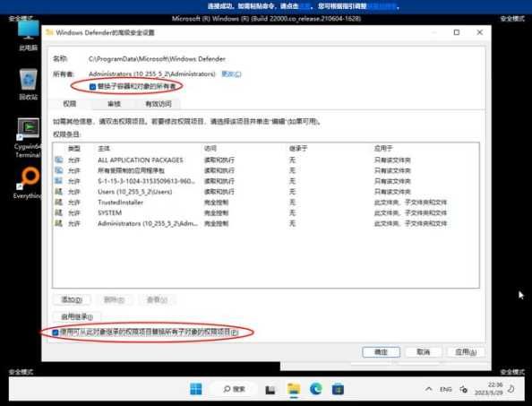Click the network settings tray icon
The image size is (532, 406).
point(463,389)
